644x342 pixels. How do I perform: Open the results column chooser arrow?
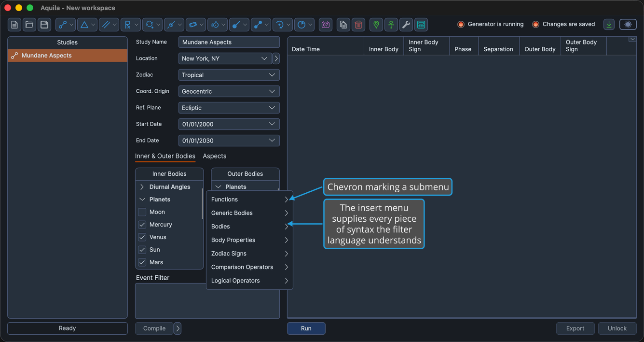point(632,40)
